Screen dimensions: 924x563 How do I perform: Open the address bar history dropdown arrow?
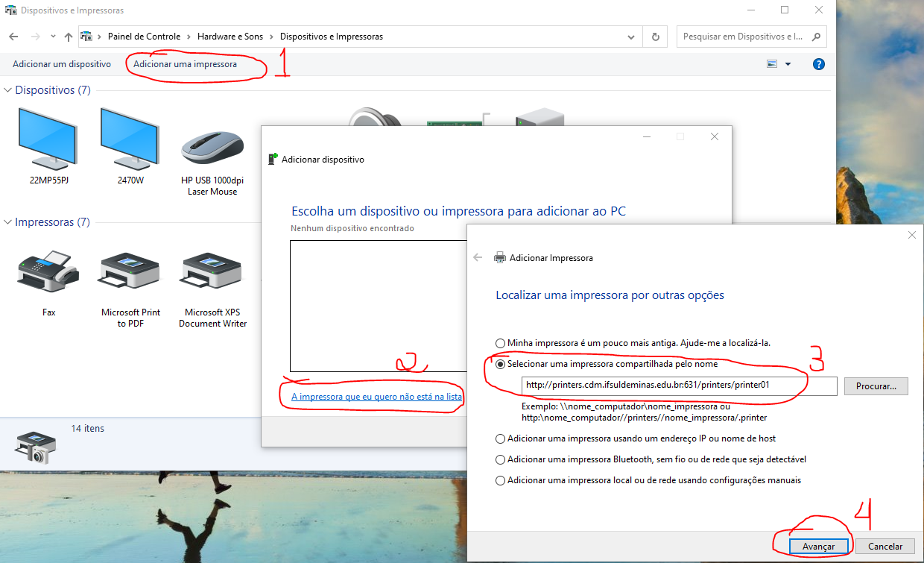click(x=632, y=37)
